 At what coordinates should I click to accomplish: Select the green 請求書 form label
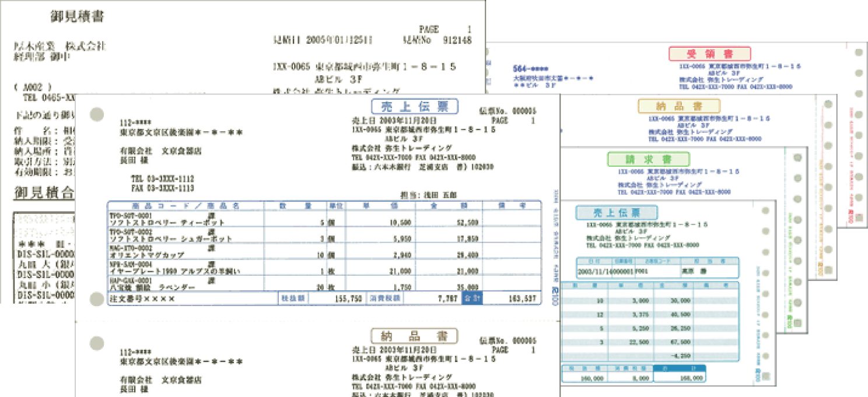[x=648, y=159]
